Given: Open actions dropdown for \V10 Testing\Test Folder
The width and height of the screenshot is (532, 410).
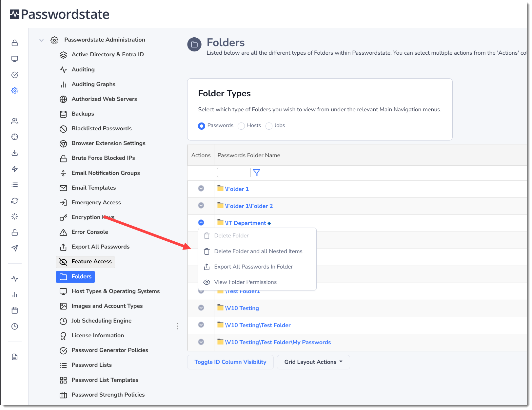Looking at the screenshot, I should pos(201,325).
